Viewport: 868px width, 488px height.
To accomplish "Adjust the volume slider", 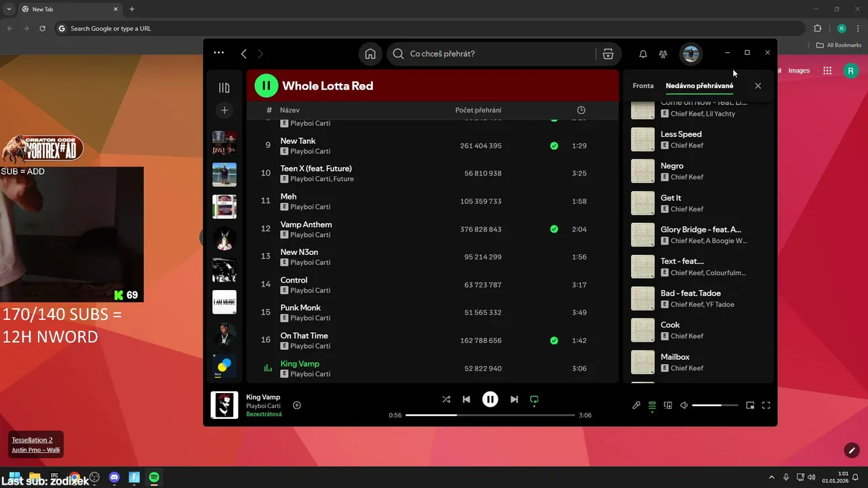I will pyautogui.click(x=715, y=405).
